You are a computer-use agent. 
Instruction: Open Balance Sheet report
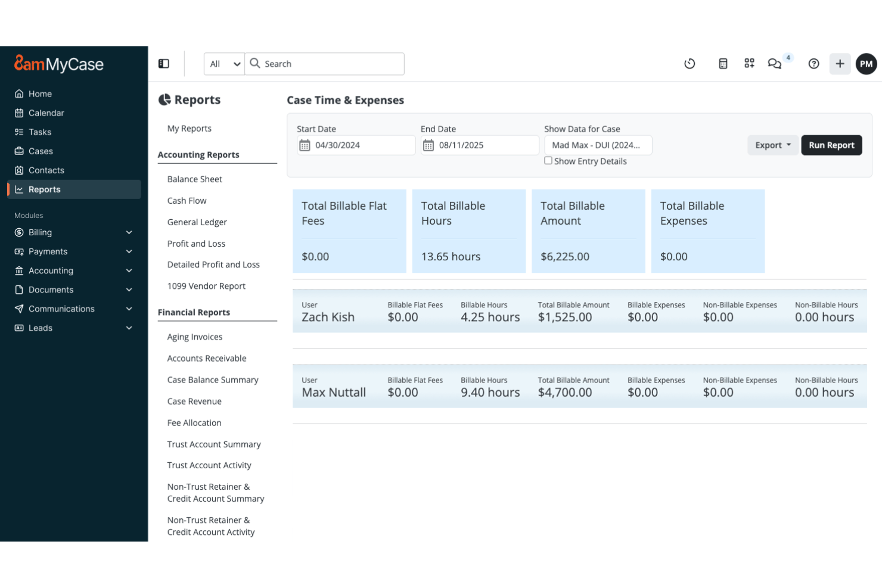(195, 179)
